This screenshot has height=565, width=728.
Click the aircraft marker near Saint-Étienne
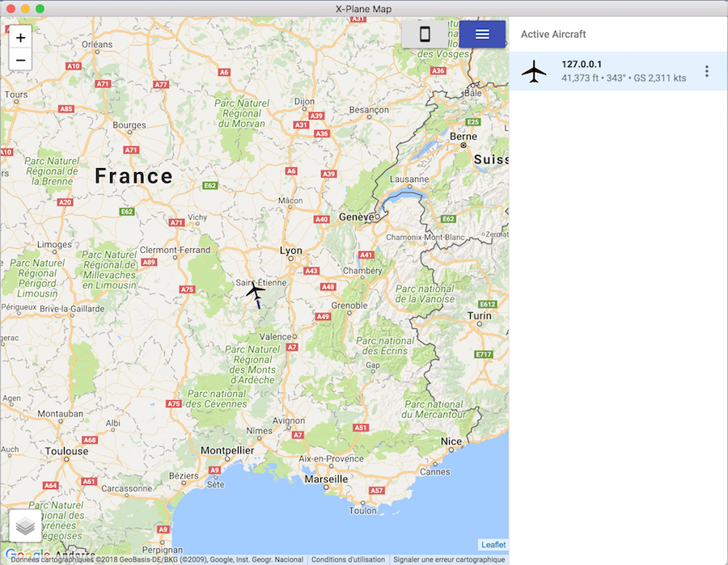[256, 292]
